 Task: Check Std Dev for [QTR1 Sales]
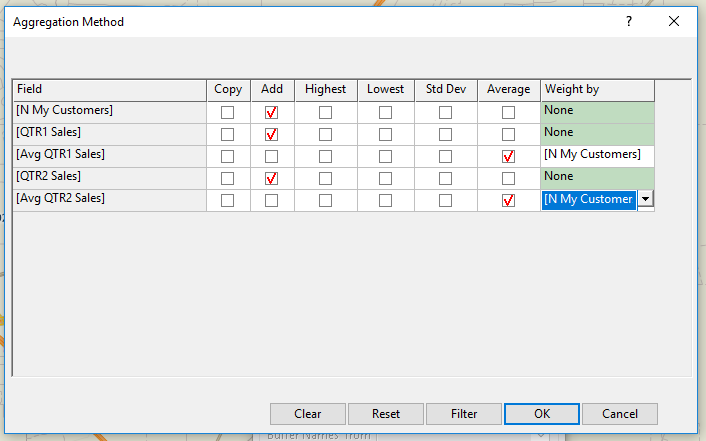[x=445, y=134]
